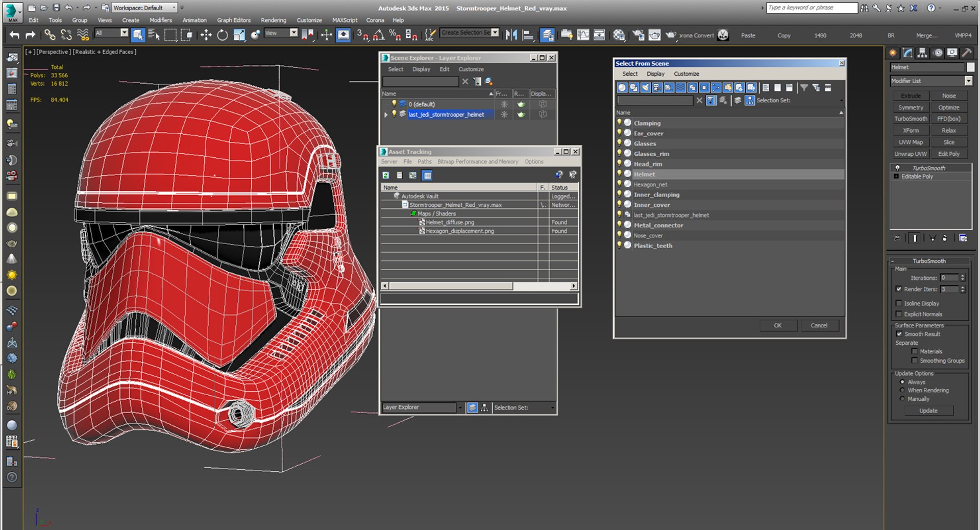Image resolution: width=980 pixels, height=530 pixels.
Task: Click sun light icon in left sidebar
Action: point(12,275)
